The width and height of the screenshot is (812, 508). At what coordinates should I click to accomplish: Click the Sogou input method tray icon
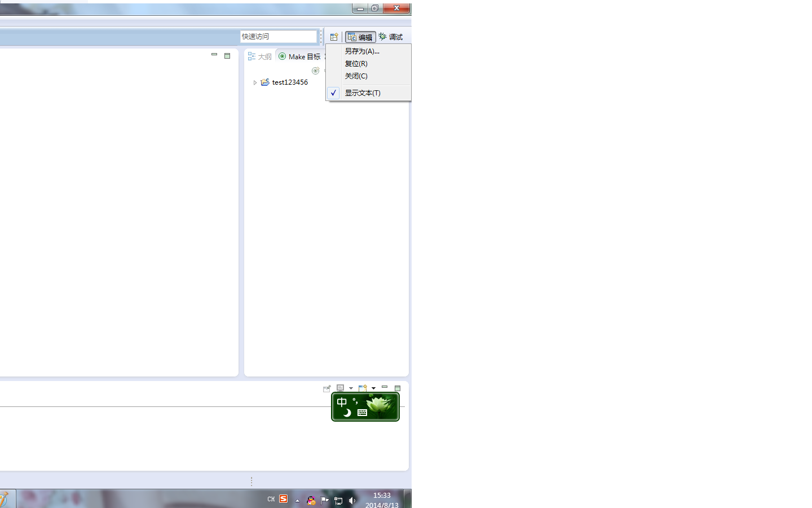click(284, 499)
